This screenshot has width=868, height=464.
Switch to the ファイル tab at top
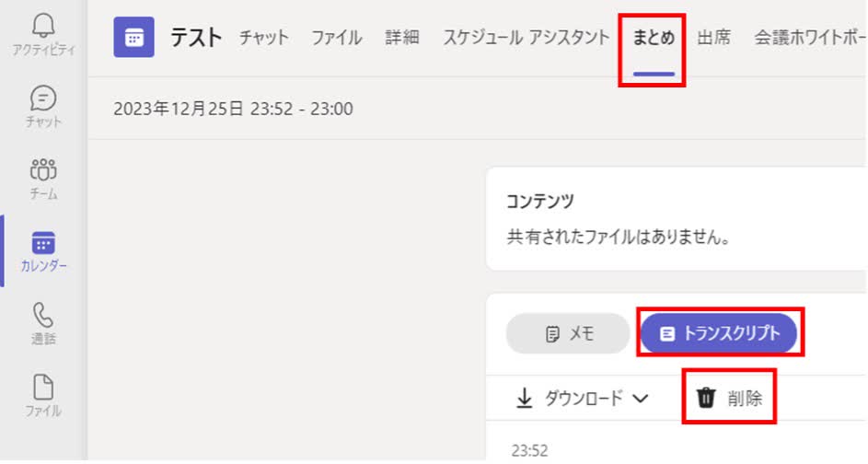click(x=337, y=38)
